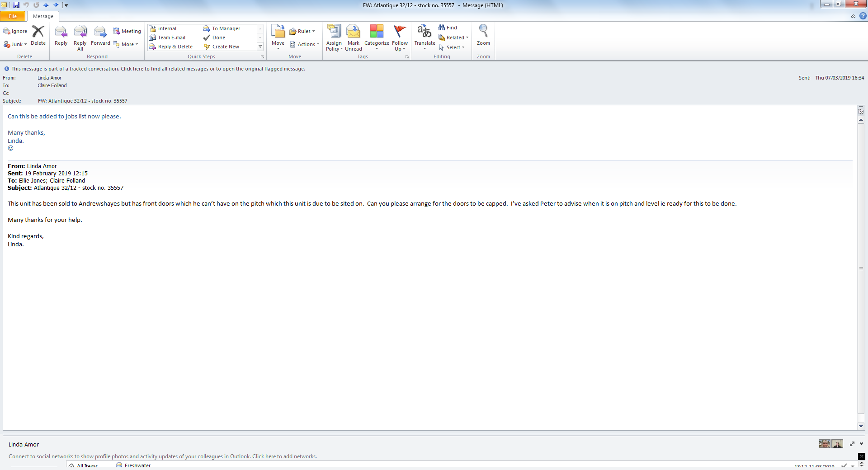This screenshot has height=470, width=868.
Task: Open the People Pane chevron menu
Action: point(862,444)
